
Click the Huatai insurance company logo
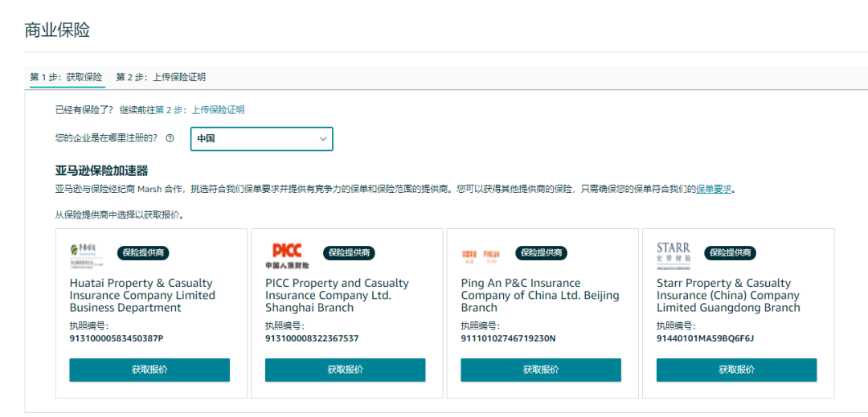[x=87, y=255]
